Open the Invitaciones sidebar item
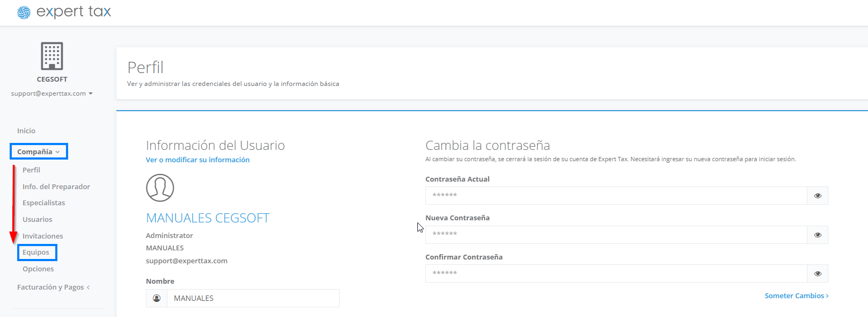The image size is (868, 317). coord(43,236)
